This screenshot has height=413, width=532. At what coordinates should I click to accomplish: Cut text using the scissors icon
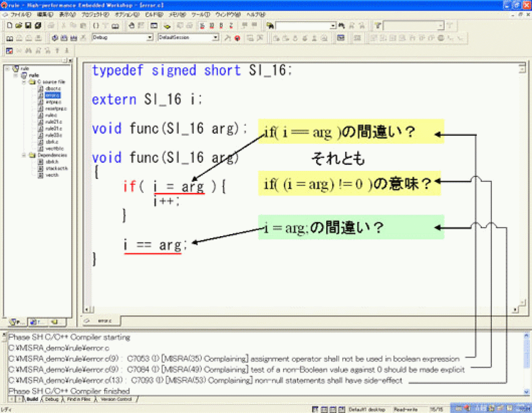63,26
